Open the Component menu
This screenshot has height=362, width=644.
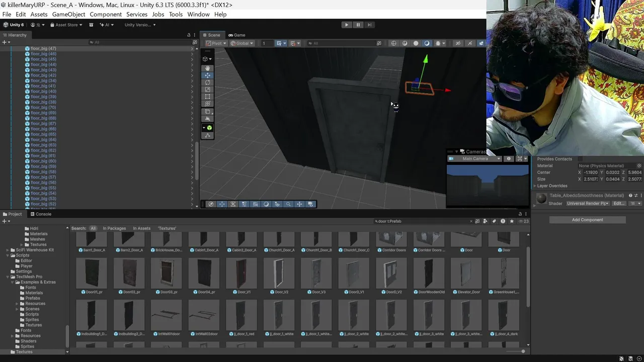106,15
